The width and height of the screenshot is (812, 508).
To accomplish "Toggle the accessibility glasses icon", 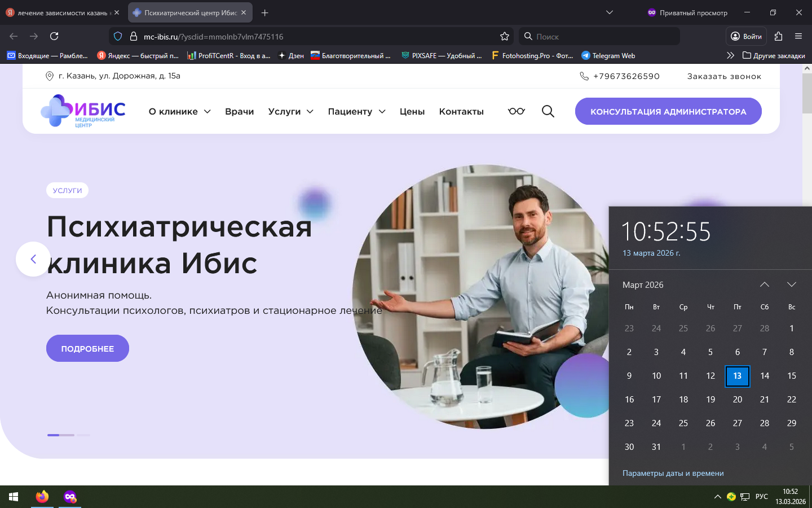I will pos(516,111).
